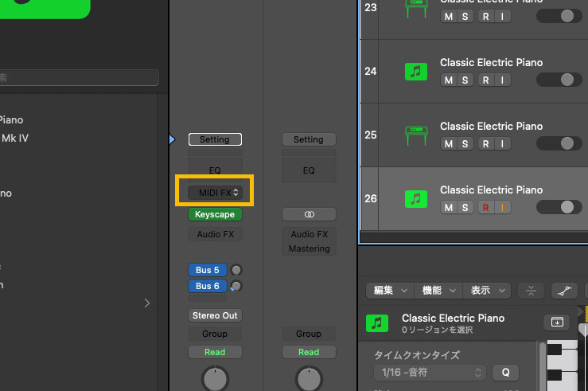
Task: Click the Bus 5 send
Action: (x=208, y=270)
